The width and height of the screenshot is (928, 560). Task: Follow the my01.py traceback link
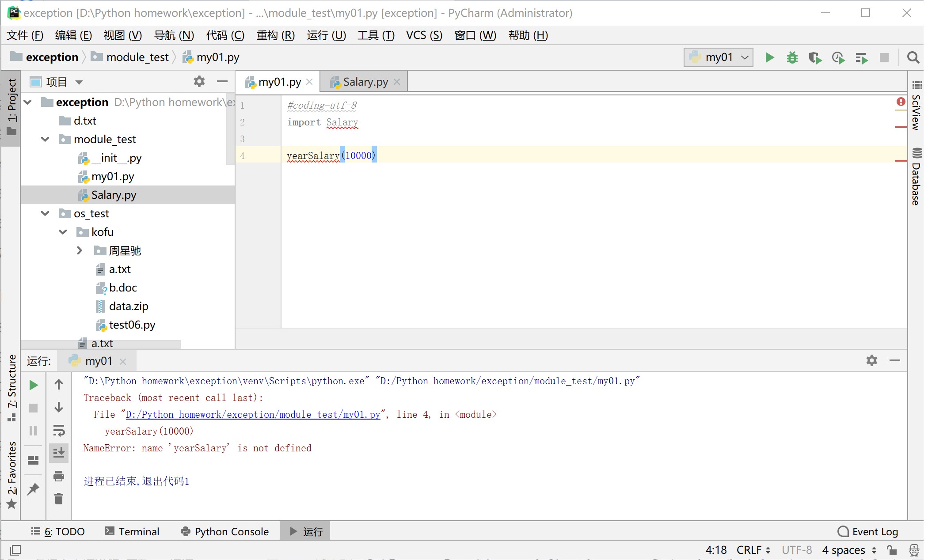pos(253,414)
